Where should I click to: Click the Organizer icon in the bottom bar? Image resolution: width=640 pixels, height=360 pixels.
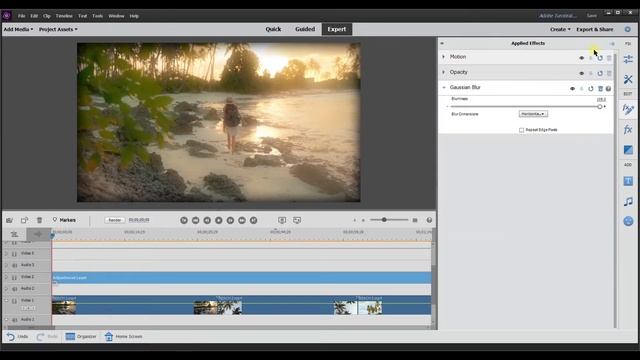pos(70,336)
